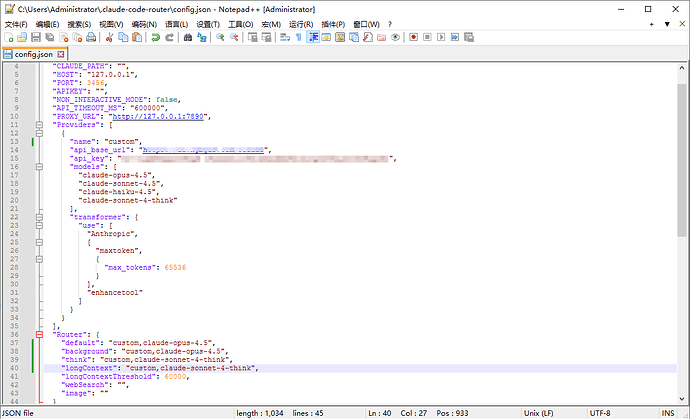Open the Define your language icon
The width and height of the screenshot is (690, 419).
pyautogui.click(x=327, y=37)
